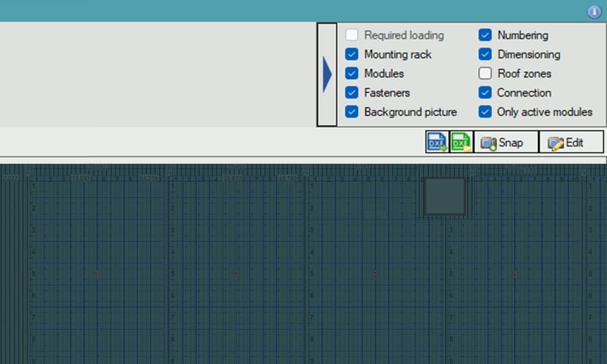Turn off the Fasteners checkbox

point(351,93)
